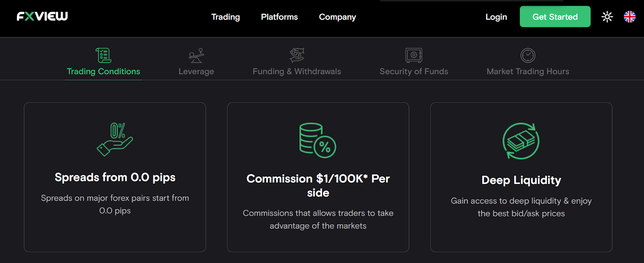Click the Security of Funds safe icon
The height and width of the screenshot is (263, 644).
414,55
